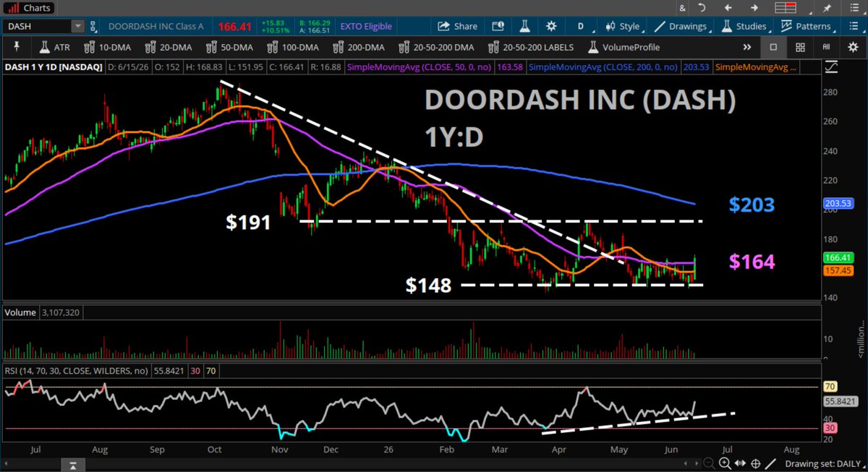Click the chart sharing Share button
This screenshot has height=472, width=868.
coord(456,26)
